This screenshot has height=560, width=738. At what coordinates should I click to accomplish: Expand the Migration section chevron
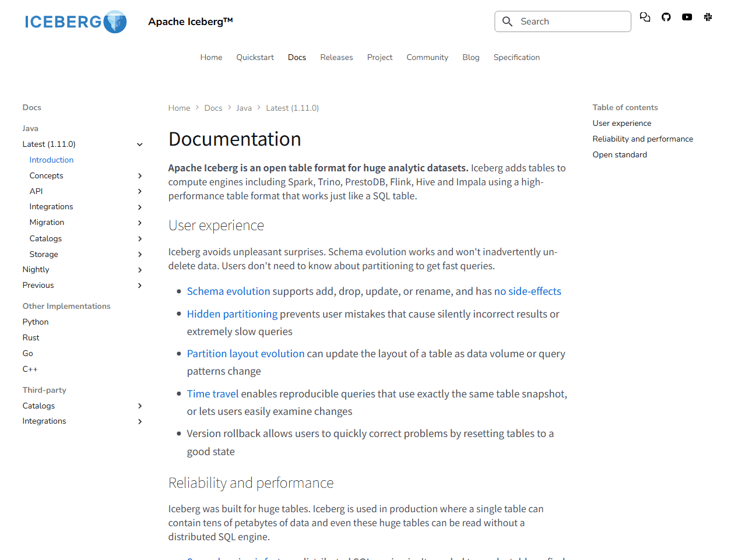point(140,223)
